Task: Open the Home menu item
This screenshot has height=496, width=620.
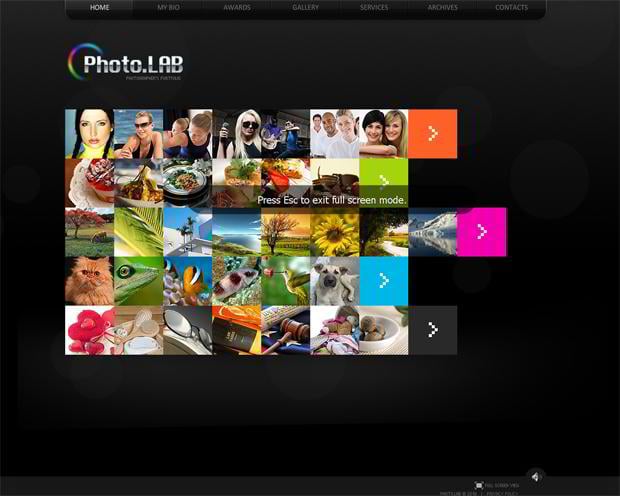Action: 100,8
